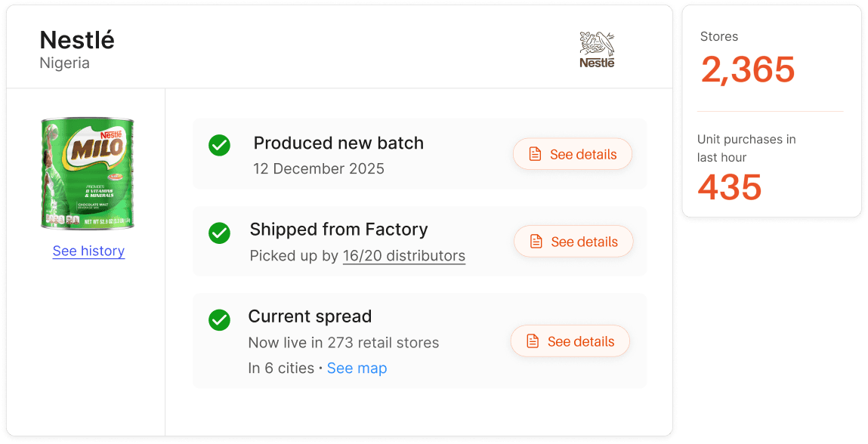Click the Now live in 273 retail stores text
This screenshot has height=444, width=868.
point(344,342)
